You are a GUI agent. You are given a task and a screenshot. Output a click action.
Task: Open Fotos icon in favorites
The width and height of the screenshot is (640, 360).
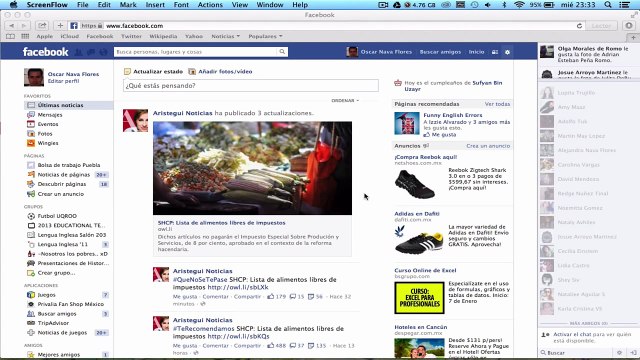[31, 133]
